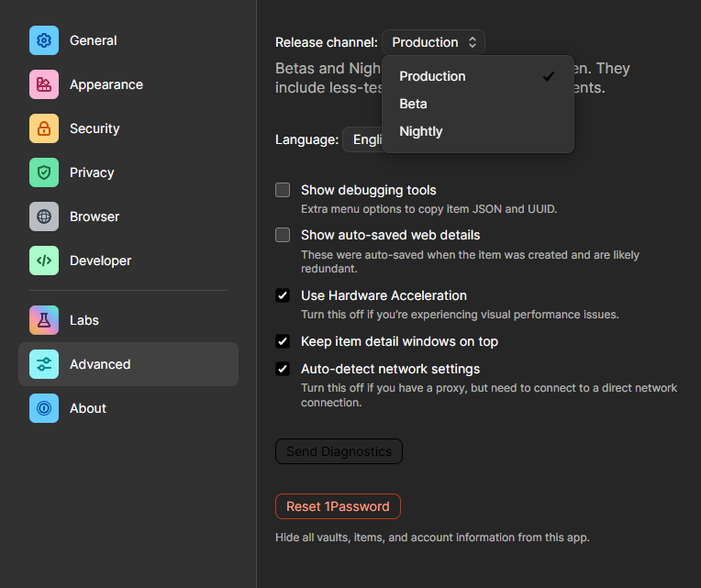Click the About 1Password logo icon
701x588 pixels.
[44, 408]
